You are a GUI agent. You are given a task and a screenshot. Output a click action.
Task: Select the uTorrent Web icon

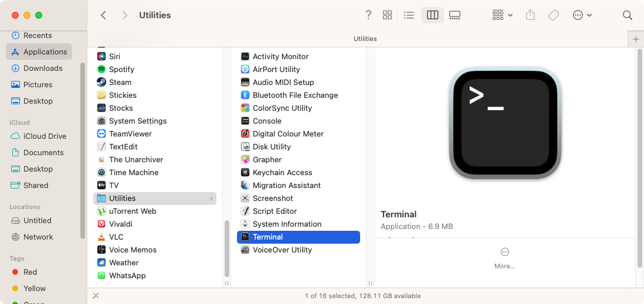coord(101,211)
